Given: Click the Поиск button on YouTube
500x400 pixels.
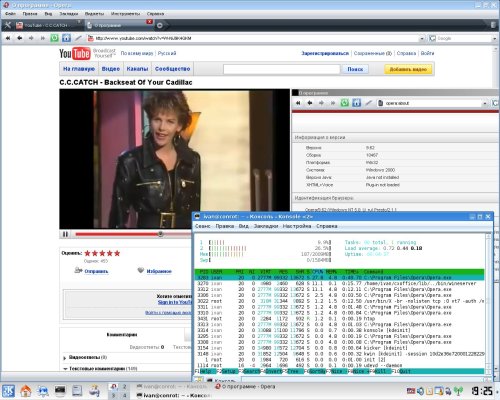Looking at the screenshot, I should 355,69.
